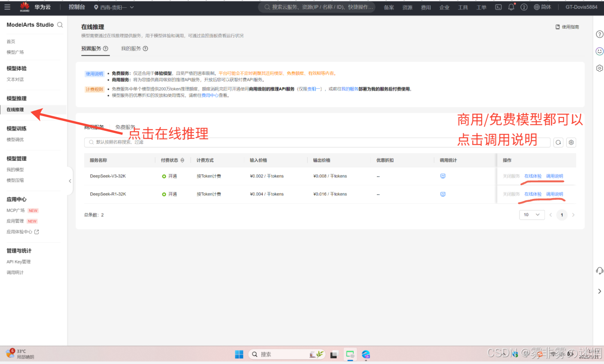Open 调用统计 in the sidebar
Viewport: 604px width, 364px height.
(x=15, y=273)
